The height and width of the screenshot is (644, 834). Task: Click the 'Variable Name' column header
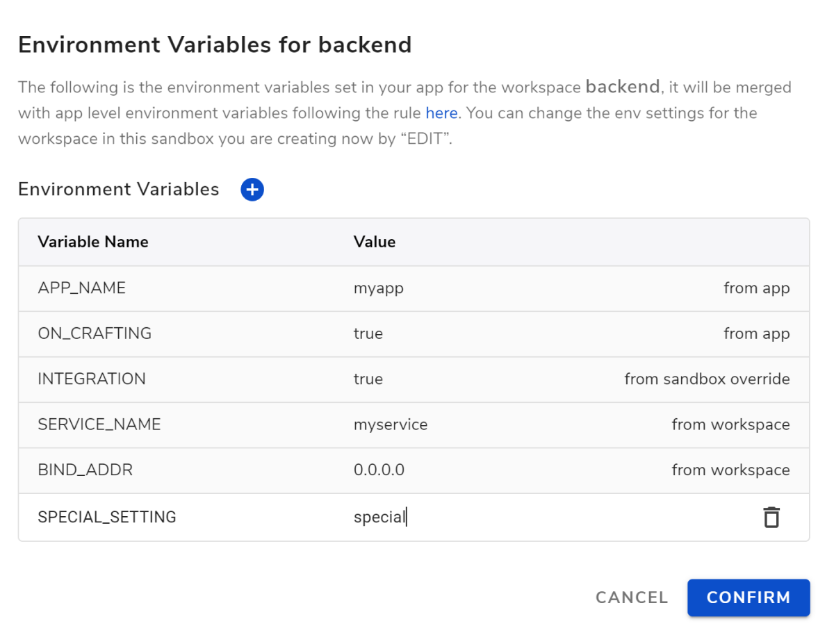[93, 242]
